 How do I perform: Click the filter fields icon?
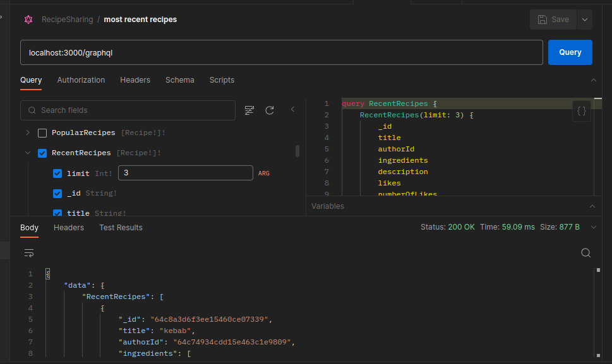coord(249,110)
